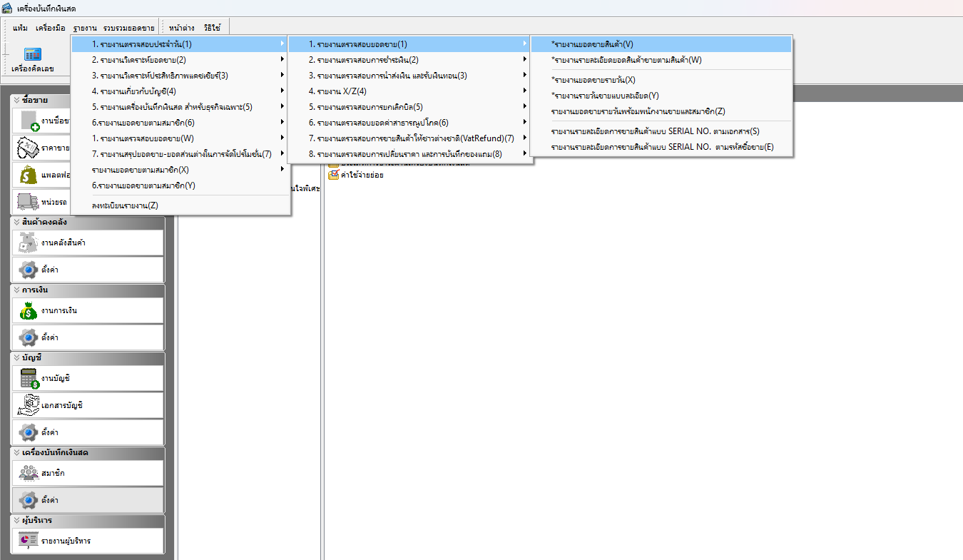
Task: Select *รายงานยอดขายรายวัน(X) menu entry
Action: 593,80
